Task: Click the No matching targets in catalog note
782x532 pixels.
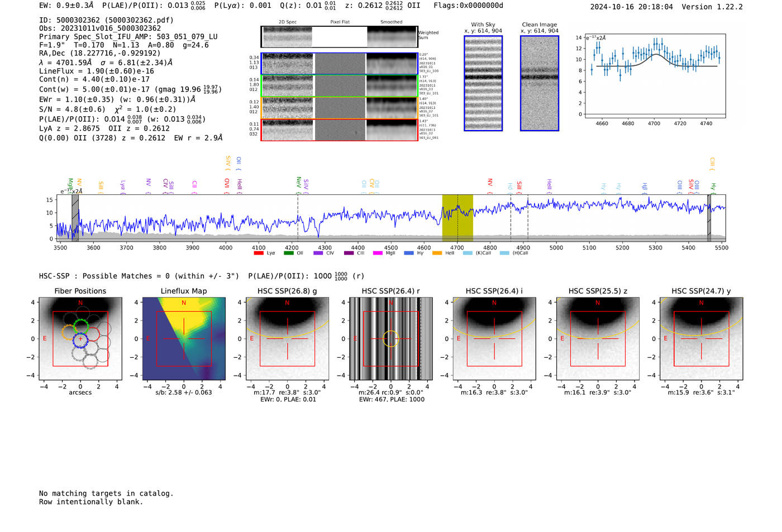Action: click(106, 493)
